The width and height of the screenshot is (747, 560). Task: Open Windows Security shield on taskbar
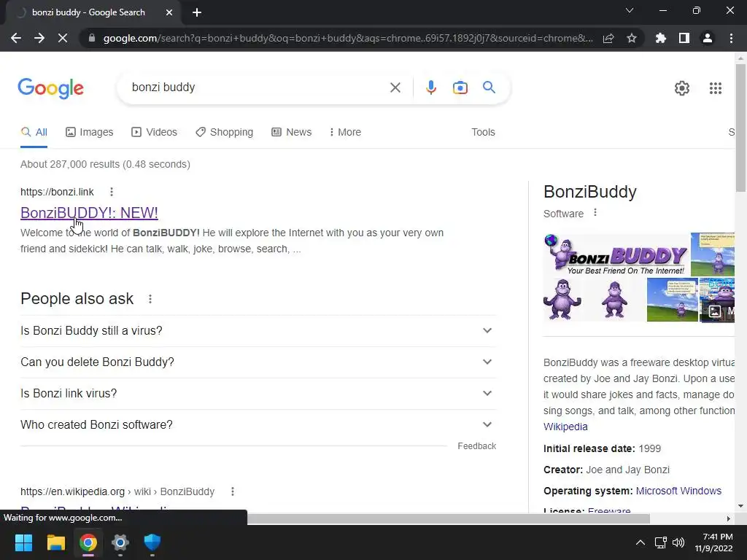[x=152, y=542]
